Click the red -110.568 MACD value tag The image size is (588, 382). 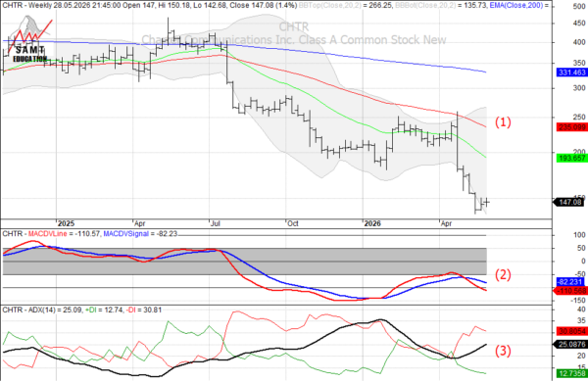tap(571, 291)
